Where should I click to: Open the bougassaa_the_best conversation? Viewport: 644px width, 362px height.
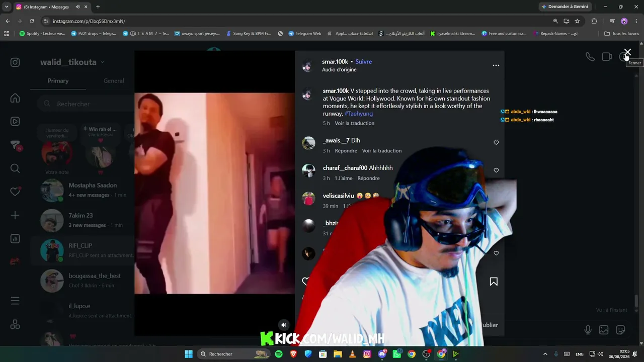pyautogui.click(x=83, y=281)
